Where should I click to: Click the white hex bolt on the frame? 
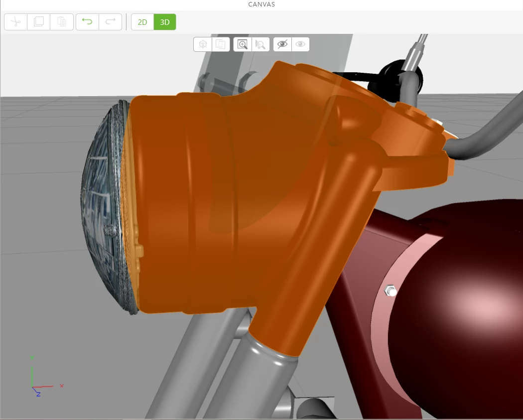pyautogui.click(x=391, y=291)
